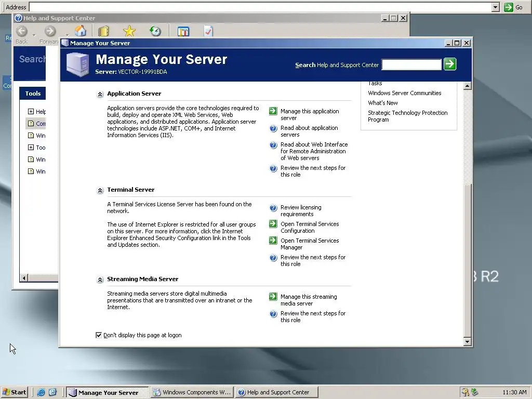Open the Start menu
This screenshot has height=399, width=532.
point(15,392)
